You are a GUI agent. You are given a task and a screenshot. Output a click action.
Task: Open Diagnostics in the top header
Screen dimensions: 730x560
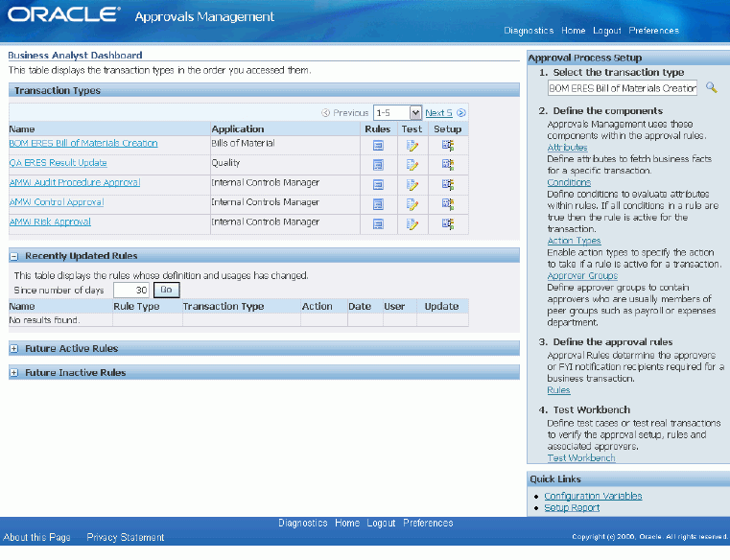coord(529,31)
